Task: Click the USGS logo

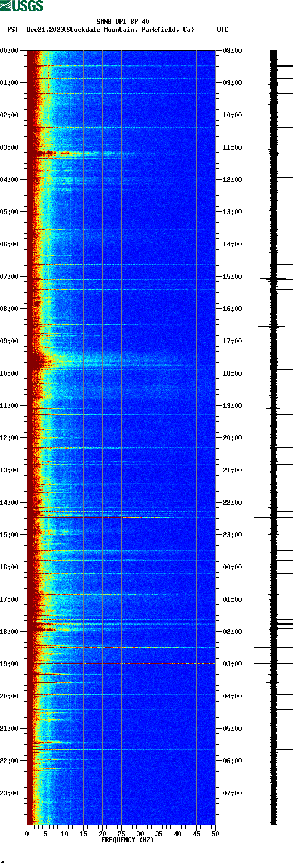Action: coord(22,6)
